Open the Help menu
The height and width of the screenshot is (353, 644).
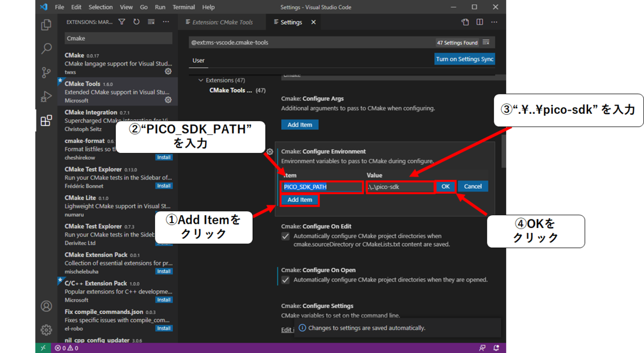pyautogui.click(x=208, y=7)
